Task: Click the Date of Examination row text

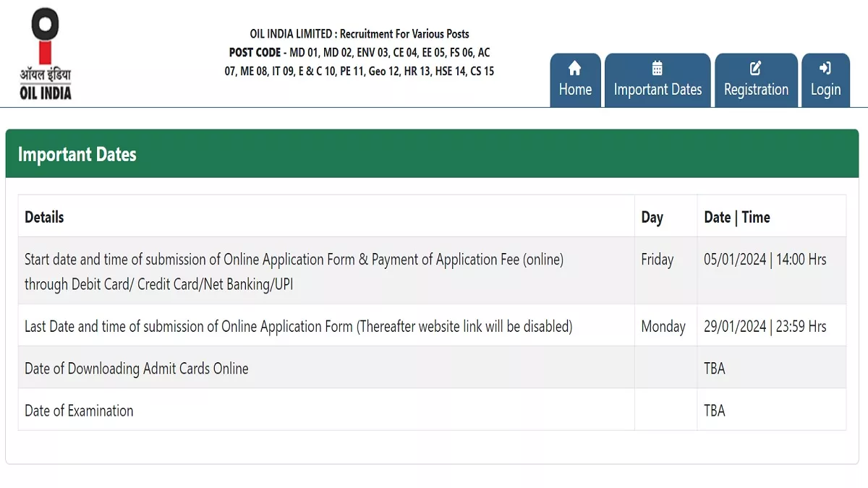Action: (79, 411)
